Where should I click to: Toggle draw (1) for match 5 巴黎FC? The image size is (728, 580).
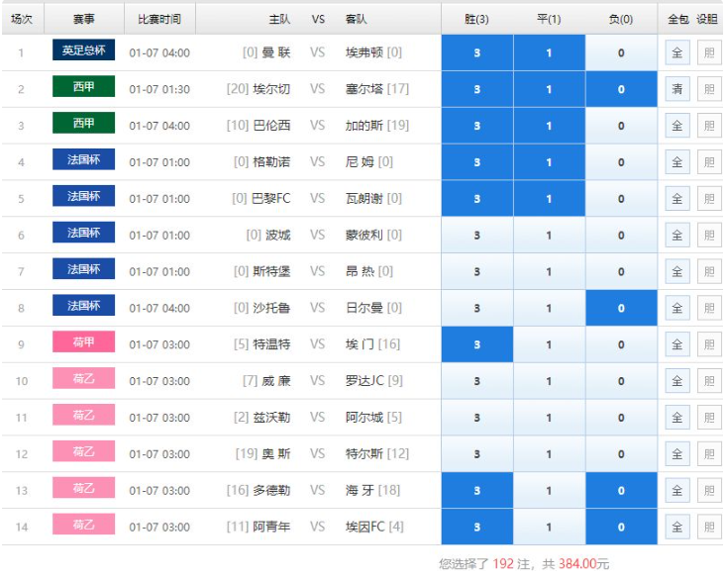[549, 199]
